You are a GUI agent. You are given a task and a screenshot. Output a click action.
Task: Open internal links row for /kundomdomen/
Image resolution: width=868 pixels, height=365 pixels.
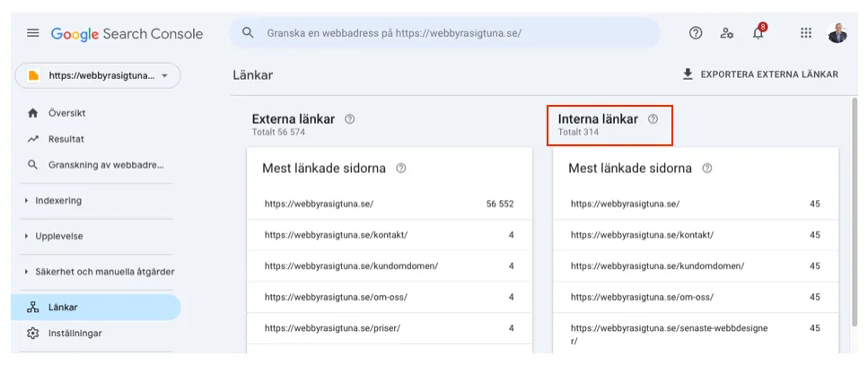pos(696,266)
